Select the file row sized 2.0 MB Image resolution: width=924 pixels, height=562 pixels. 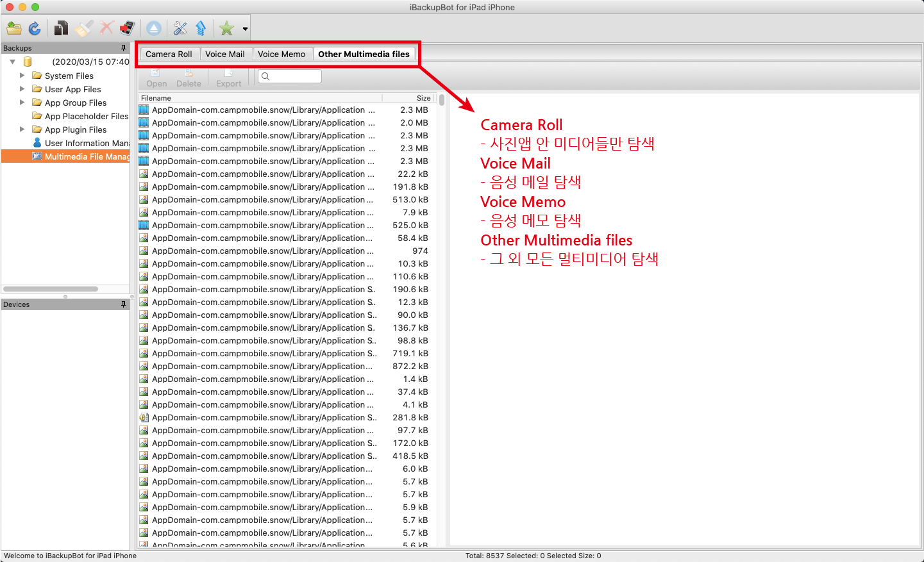[x=287, y=122]
